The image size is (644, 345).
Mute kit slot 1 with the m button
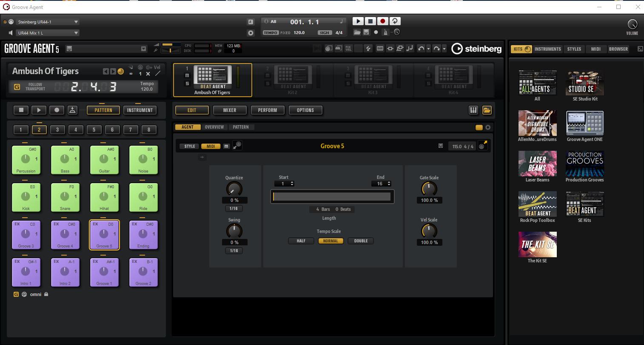tap(187, 76)
